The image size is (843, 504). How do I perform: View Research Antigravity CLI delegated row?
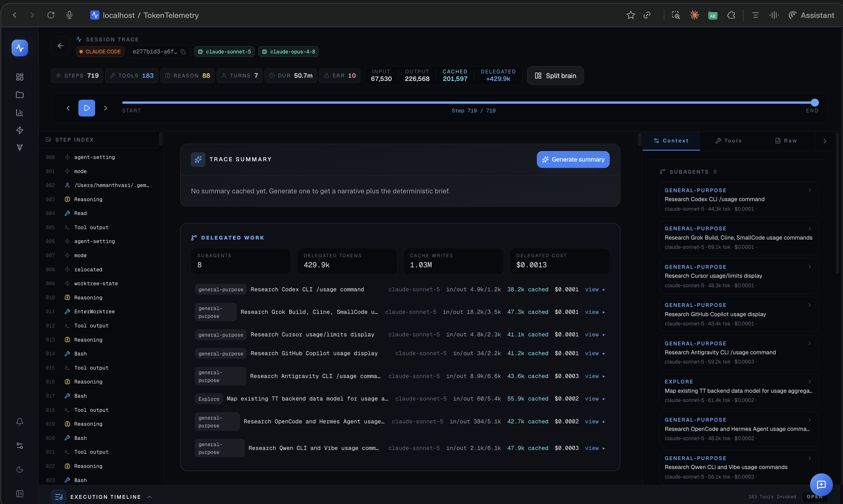(595, 376)
